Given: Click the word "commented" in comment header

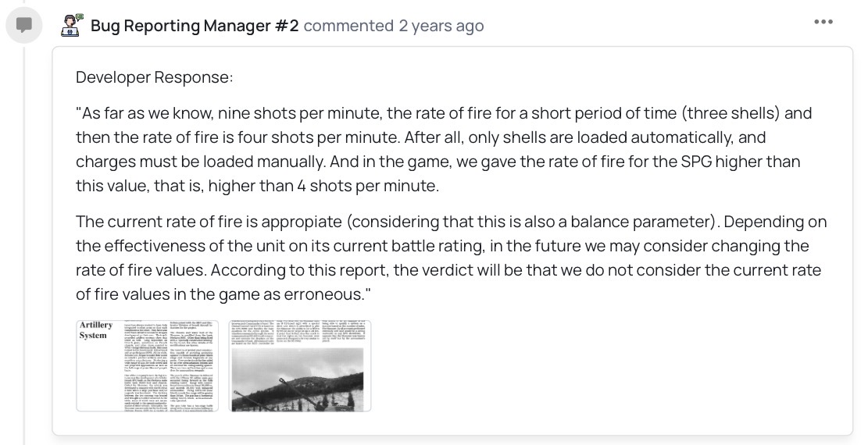Looking at the screenshot, I should [x=348, y=26].
